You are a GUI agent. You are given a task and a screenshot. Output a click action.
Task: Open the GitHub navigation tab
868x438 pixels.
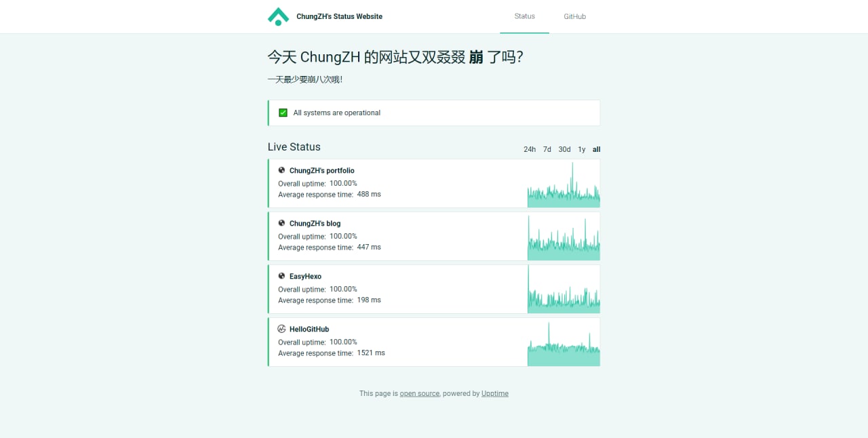[574, 16]
